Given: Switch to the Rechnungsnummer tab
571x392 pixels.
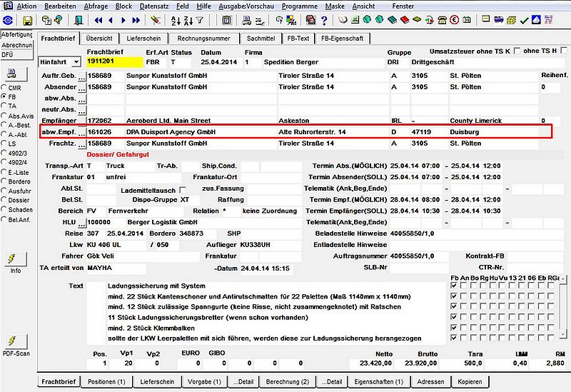Looking at the screenshot, I should pos(204,39).
